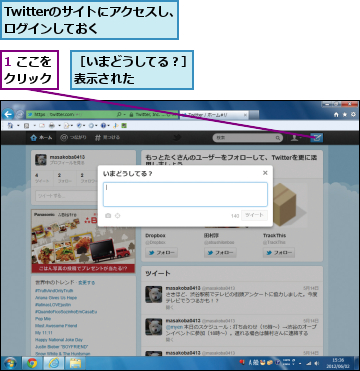The image size is (360, 371).
Task: Click the add location crosshair icon
Action: pos(117,216)
